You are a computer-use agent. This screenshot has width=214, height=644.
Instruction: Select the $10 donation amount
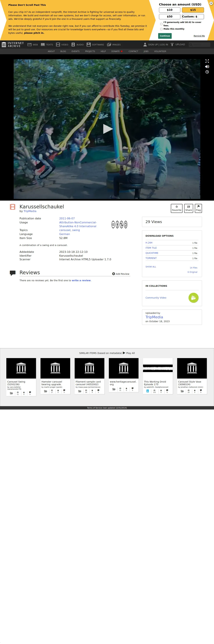[x=170, y=10]
